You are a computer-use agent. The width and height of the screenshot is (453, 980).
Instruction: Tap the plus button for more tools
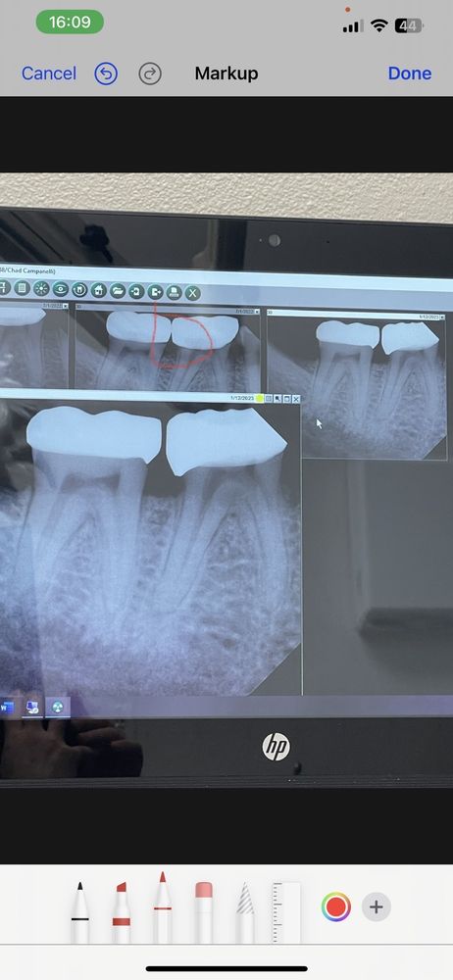(377, 906)
